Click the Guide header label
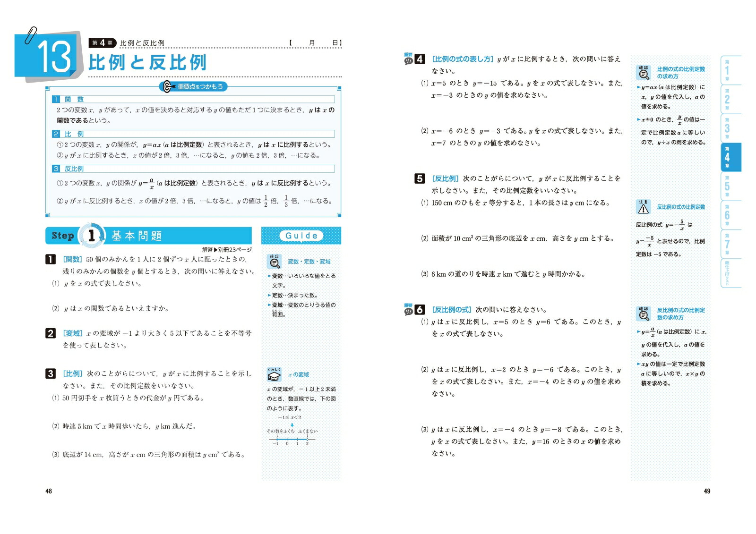The height and width of the screenshot is (534, 756). coord(301,236)
